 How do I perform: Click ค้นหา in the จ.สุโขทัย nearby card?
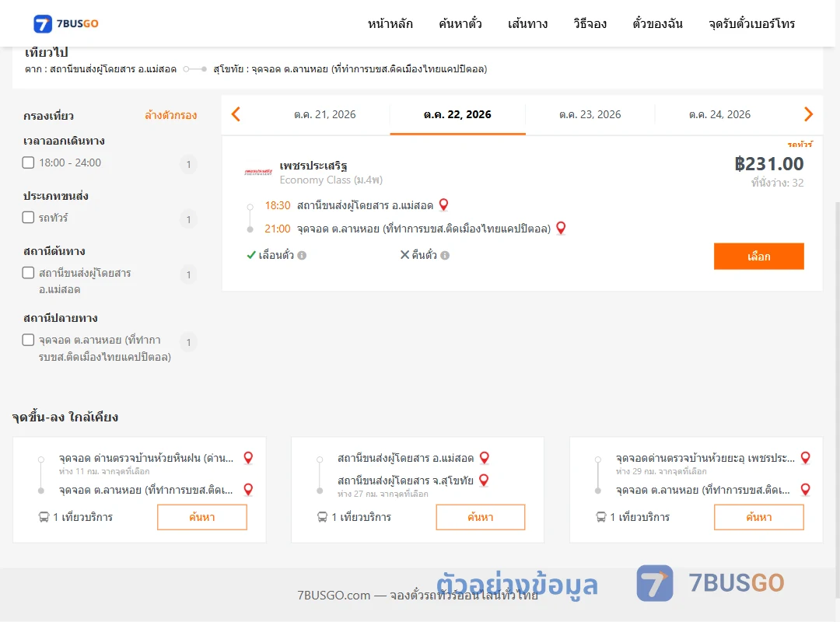coord(481,517)
